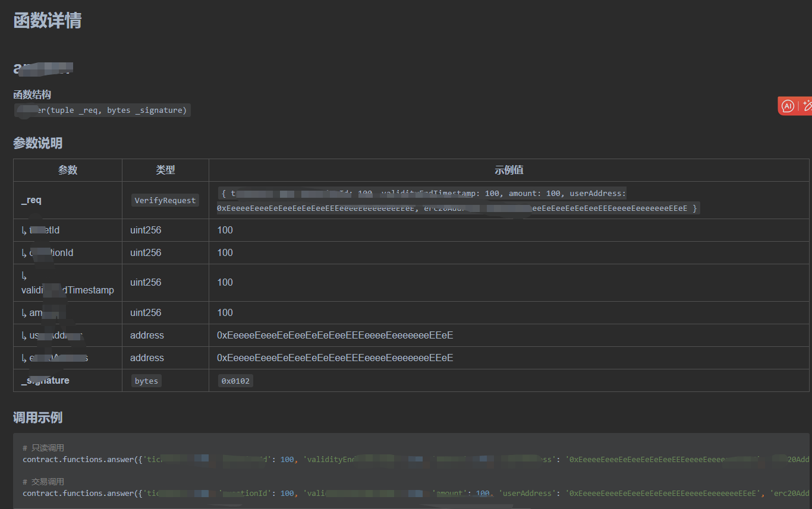This screenshot has height=509, width=812.
Task: Click the magic wand pen icon
Action: pyautogui.click(x=807, y=106)
